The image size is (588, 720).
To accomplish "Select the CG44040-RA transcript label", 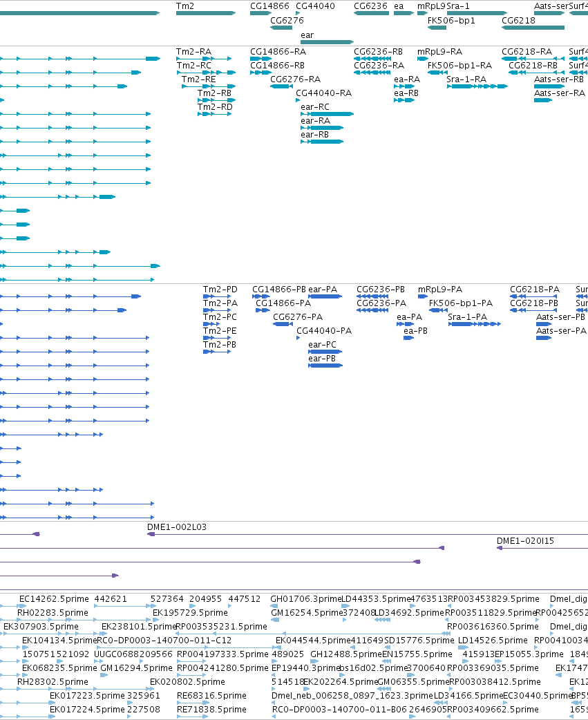I will coord(323,93).
